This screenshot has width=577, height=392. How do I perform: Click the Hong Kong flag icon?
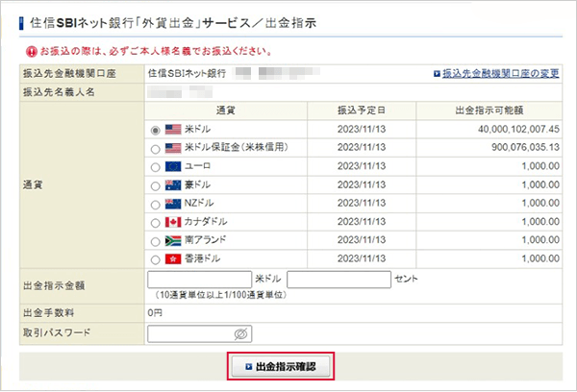(x=173, y=259)
